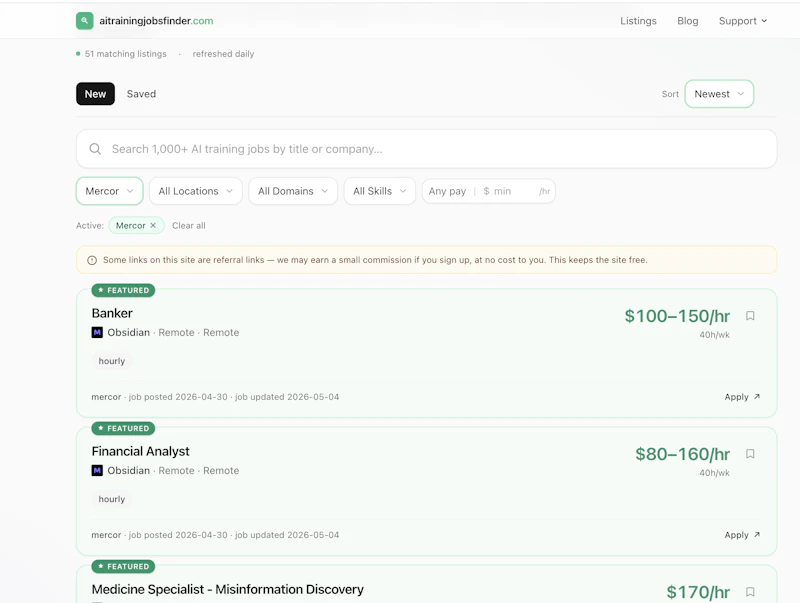Open the Blog nav link

coord(687,21)
